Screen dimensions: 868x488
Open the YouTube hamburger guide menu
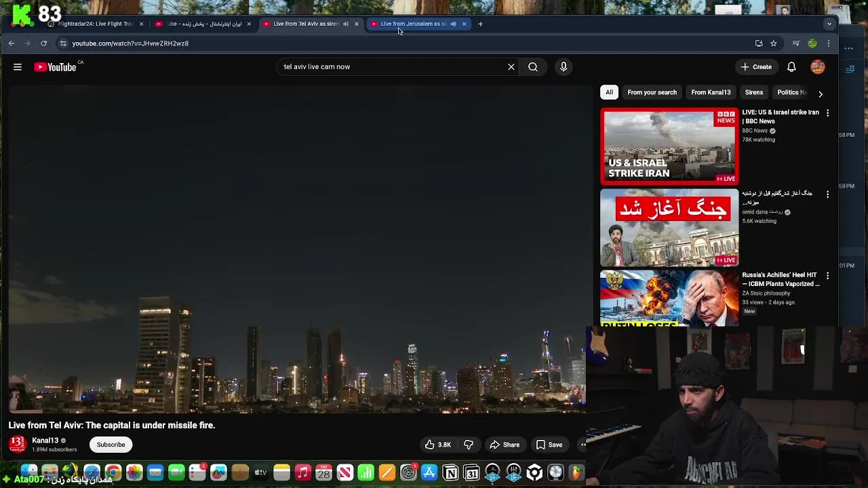(18, 66)
